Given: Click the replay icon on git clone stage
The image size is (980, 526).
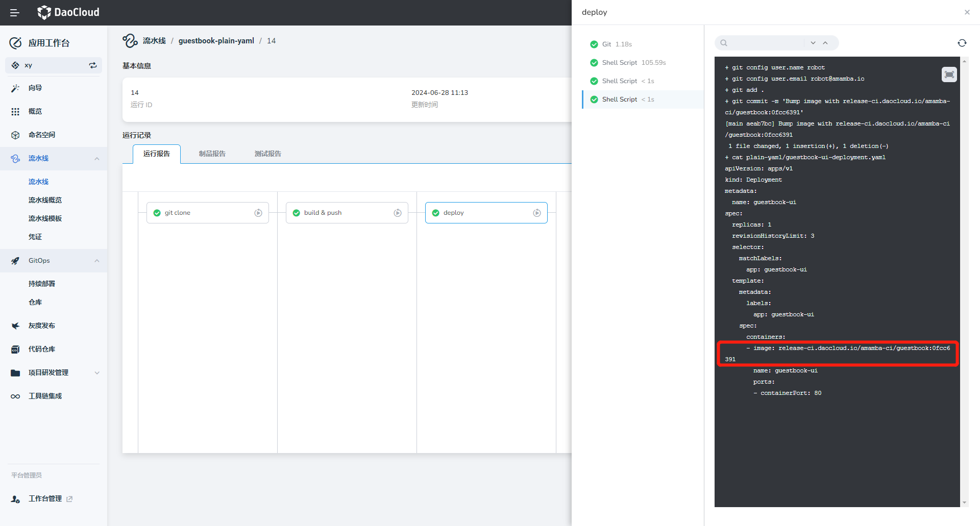Looking at the screenshot, I should [x=258, y=213].
